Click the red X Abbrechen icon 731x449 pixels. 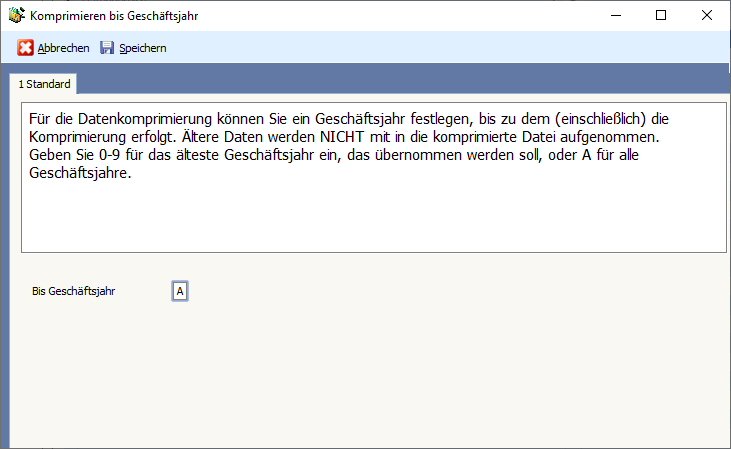tap(25, 48)
